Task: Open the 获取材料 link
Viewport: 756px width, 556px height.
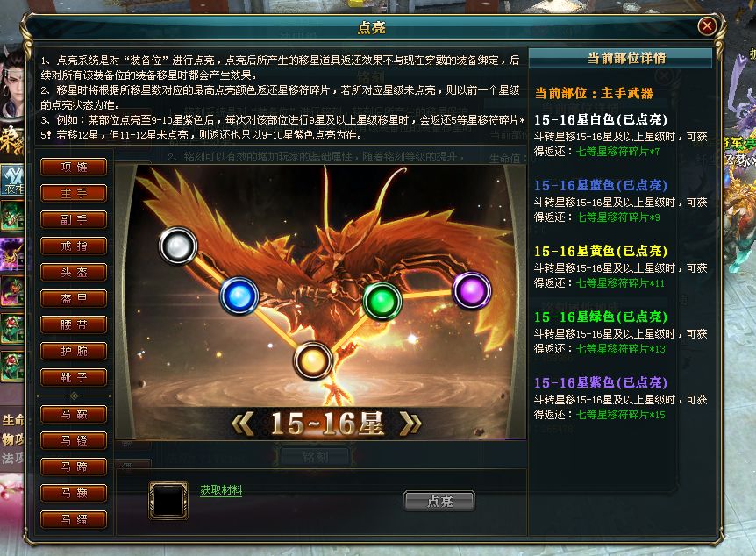Action: pyautogui.click(x=221, y=490)
